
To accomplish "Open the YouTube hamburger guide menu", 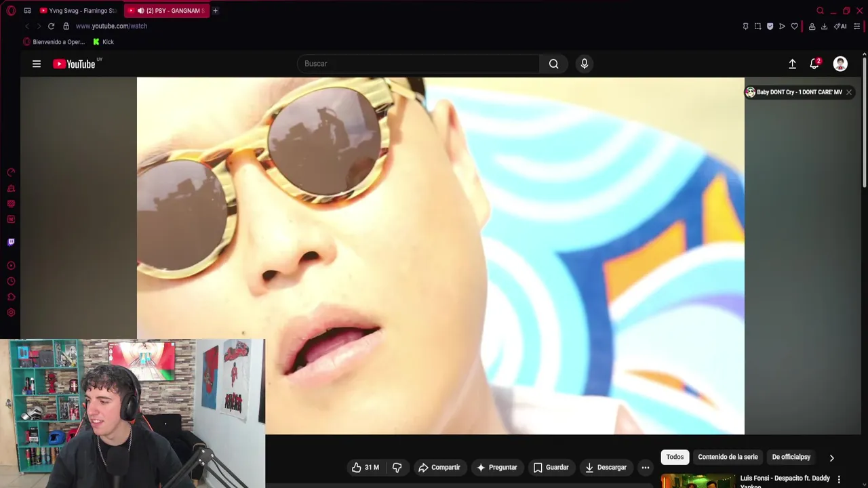I will (37, 64).
